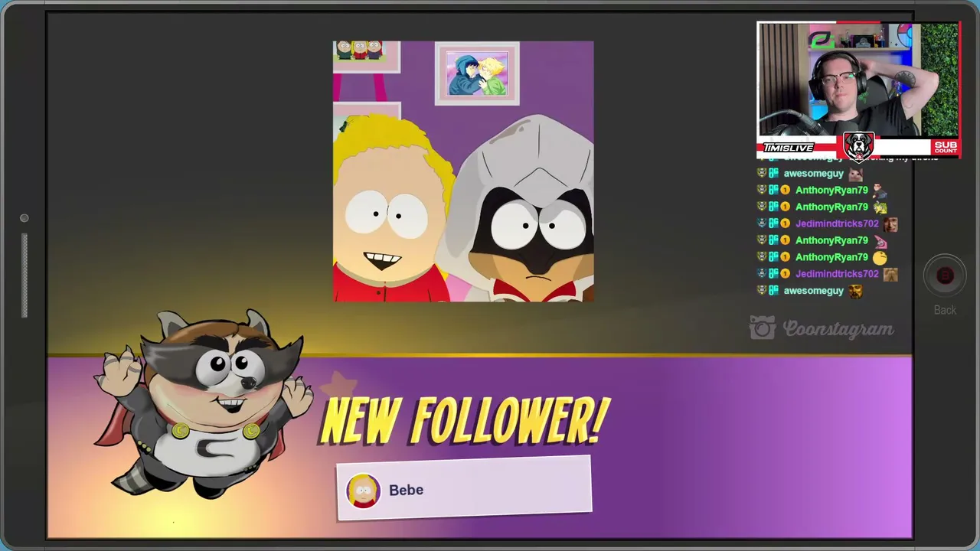
Task: Click the "NEW FOLLOWER!" heading text
Action: coord(464,421)
